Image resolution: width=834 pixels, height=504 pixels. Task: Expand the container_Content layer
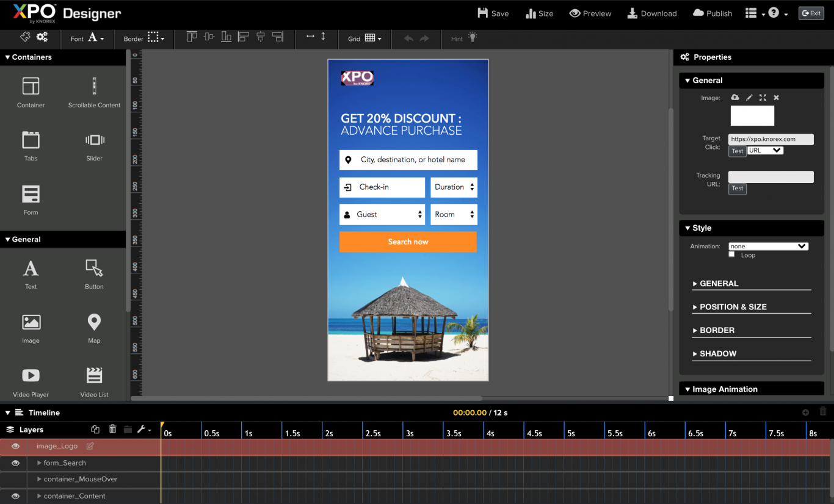(40, 496)
